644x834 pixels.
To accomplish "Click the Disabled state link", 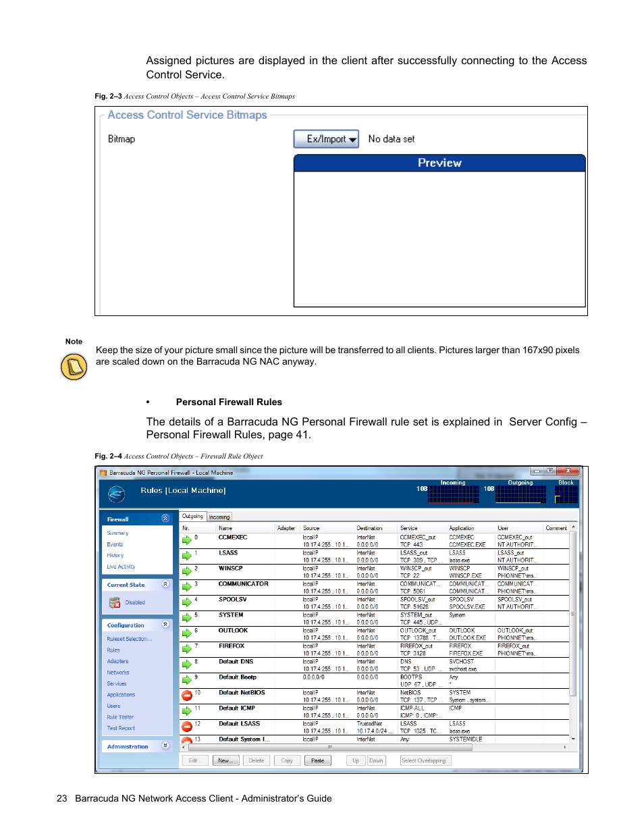I will point(135,602).
